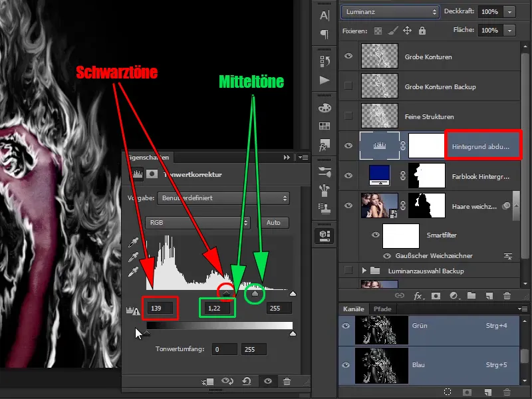Image resolution: width=532 pixels, height=399 pixels.
Task: Open the Brush presets panel icon
Action: [x=325, y=172]
